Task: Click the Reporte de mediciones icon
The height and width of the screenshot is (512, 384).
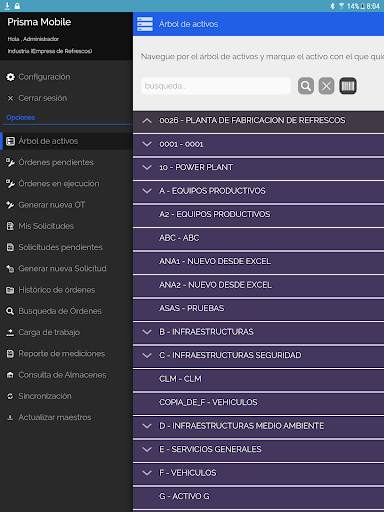Action: (10, 354)
